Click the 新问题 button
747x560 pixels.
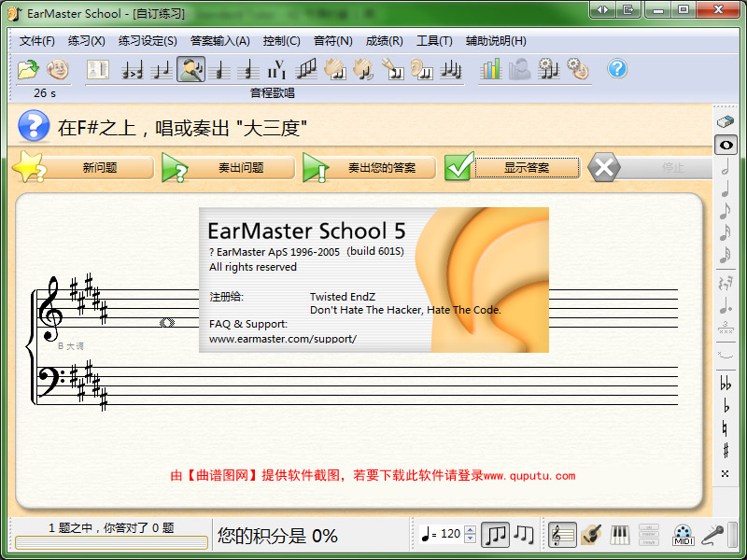84,168
